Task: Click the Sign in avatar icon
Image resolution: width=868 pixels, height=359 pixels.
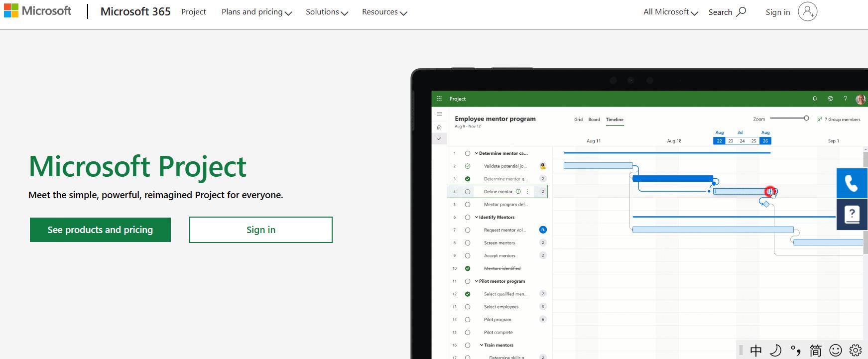Action: point(807,11)
